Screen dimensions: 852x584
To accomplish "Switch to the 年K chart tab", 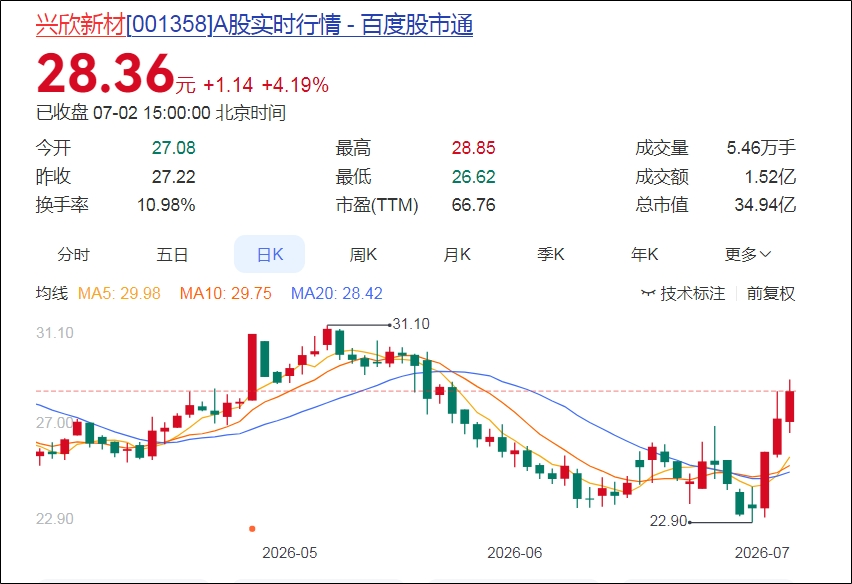I will [x=644, y=254].
